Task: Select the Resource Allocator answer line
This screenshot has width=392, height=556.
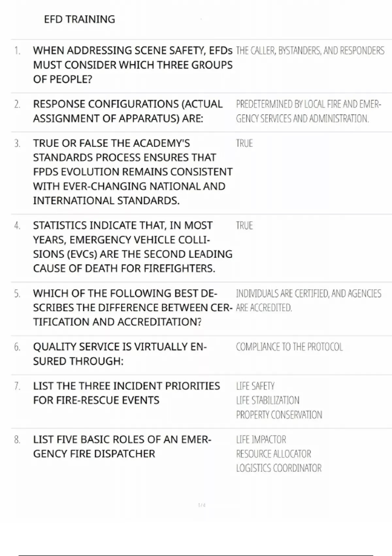Action: pos(273,454)
